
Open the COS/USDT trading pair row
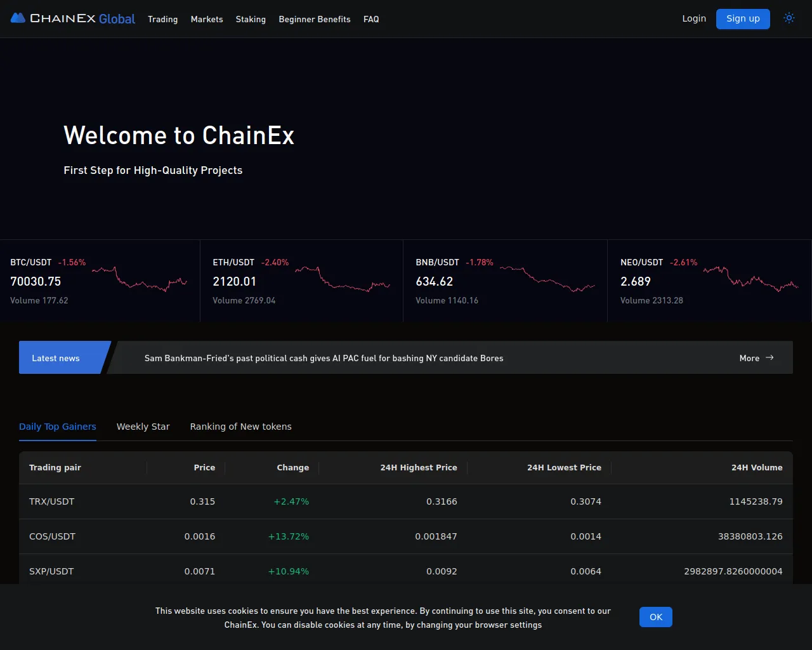(x=406, y=536)
